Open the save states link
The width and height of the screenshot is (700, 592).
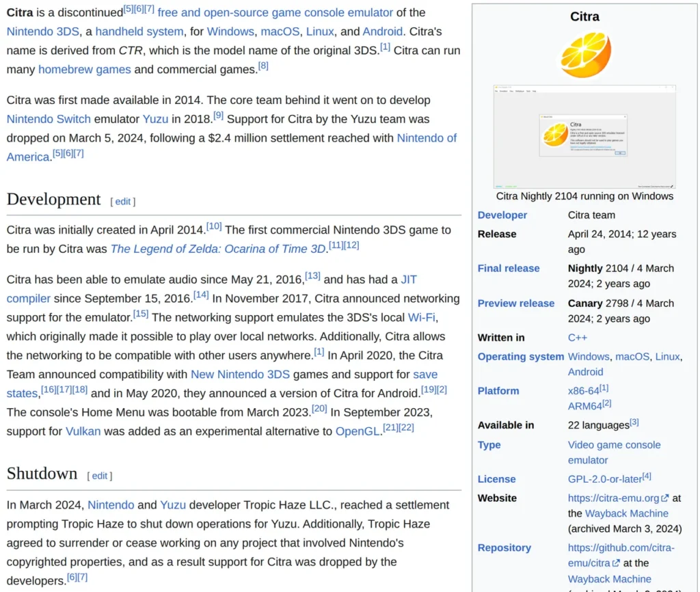coord(222,384)
